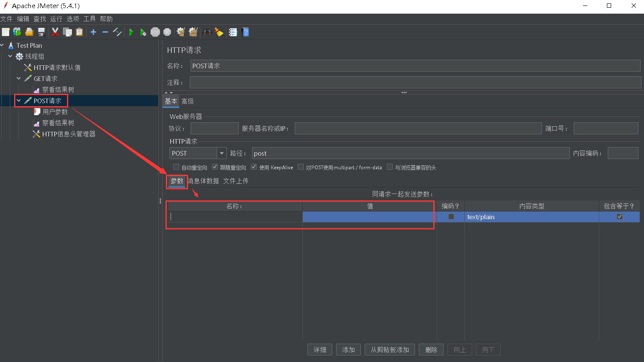This screenshot has height=362, width=644.
Task: Open the 查找 menu
Action: pos(40,19)
